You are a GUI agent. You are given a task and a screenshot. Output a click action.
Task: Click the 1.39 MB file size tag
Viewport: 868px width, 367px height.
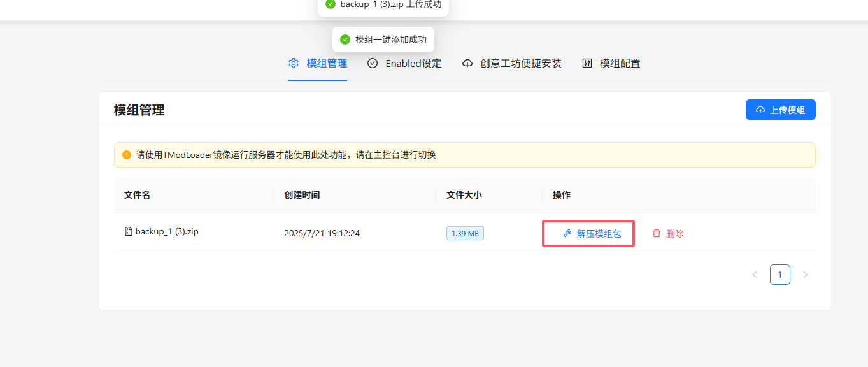(x=465, y=234)
